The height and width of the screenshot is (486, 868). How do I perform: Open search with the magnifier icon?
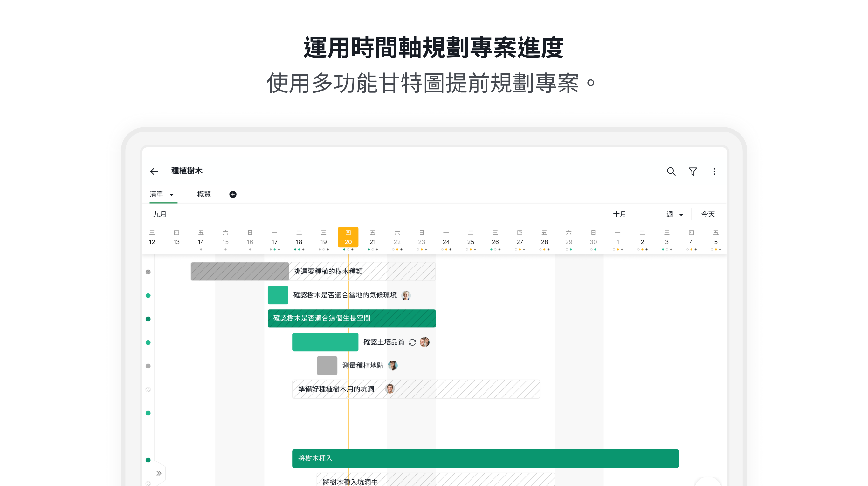[x=671, y=171]
